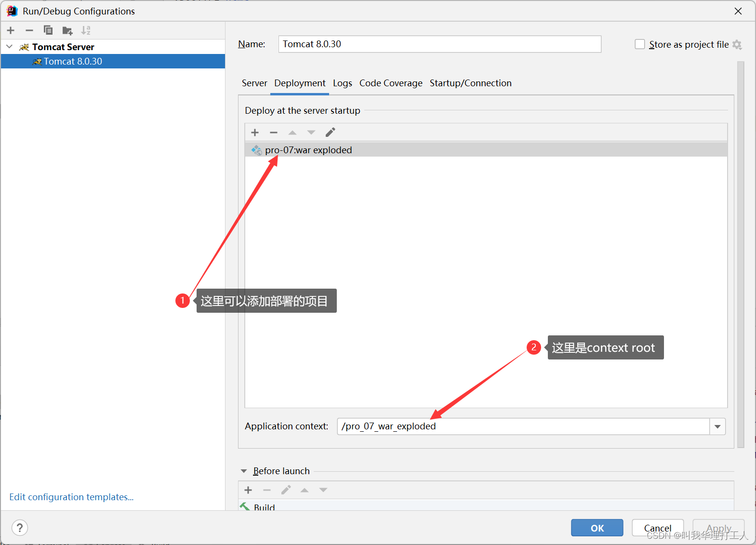Copy the selected configuration
Image resolution: width=756 pixels, height=545 pixels.
[48, 30]
